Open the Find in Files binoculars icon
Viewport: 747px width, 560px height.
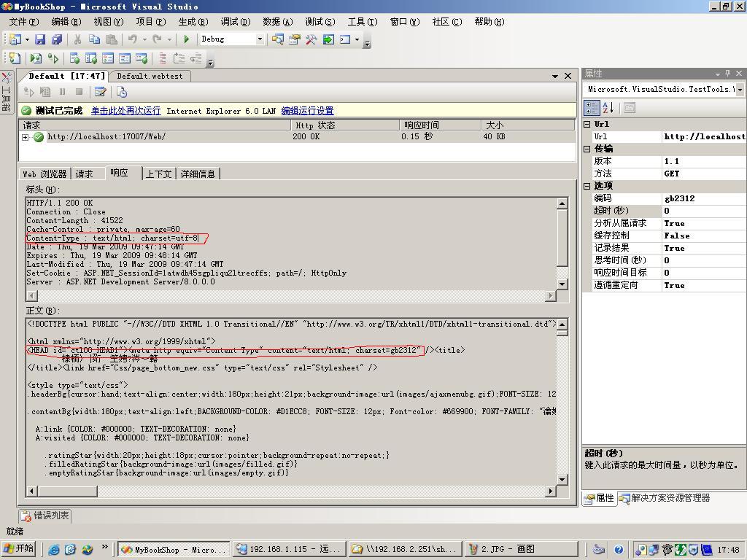(278, 39)
